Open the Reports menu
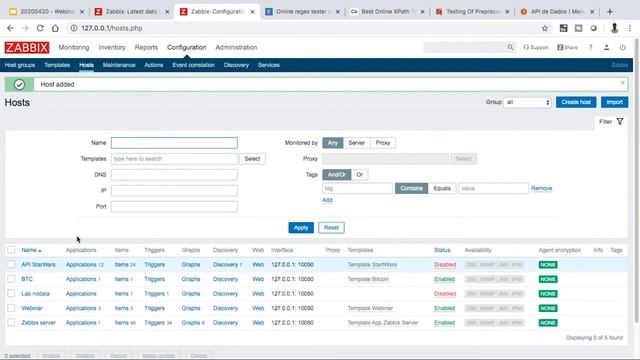This screenshot has height=360, width=640. (x=146, y=47)
